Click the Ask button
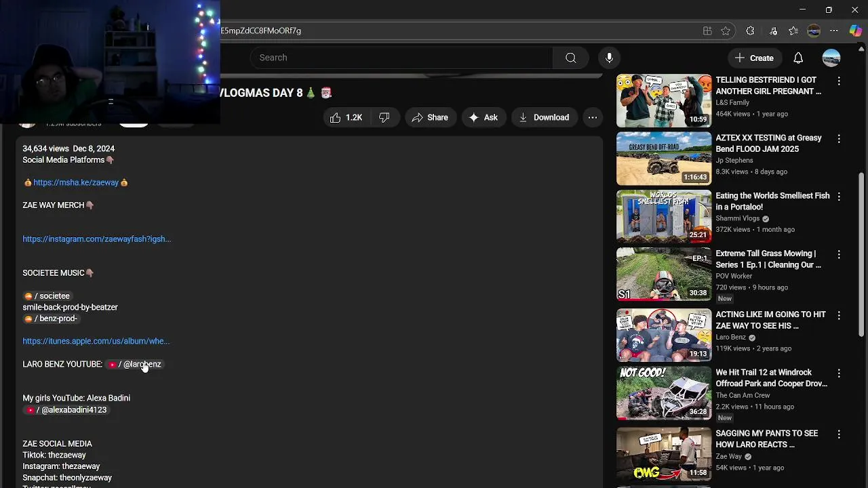Viewport: 868px width, 488px height. click(483, 117)
